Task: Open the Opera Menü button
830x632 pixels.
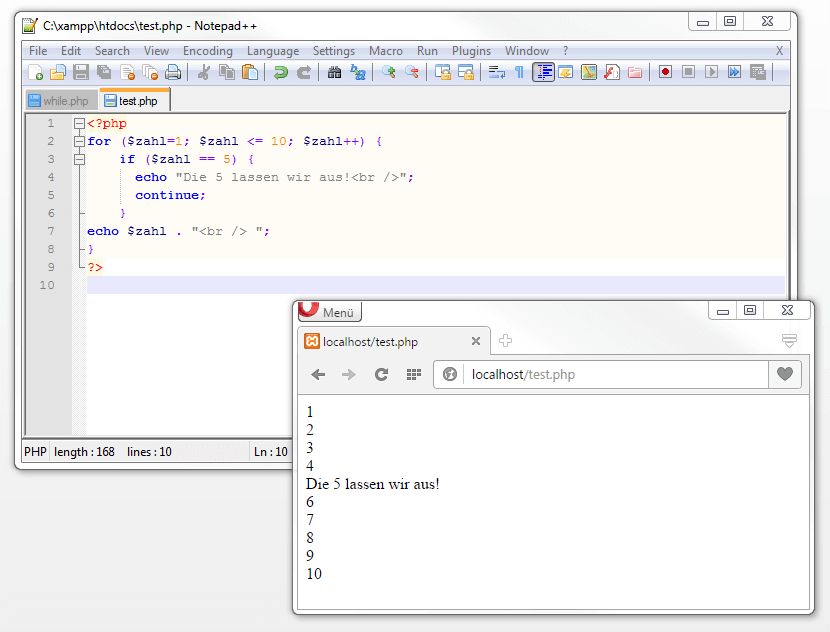Action: point(330,312)
